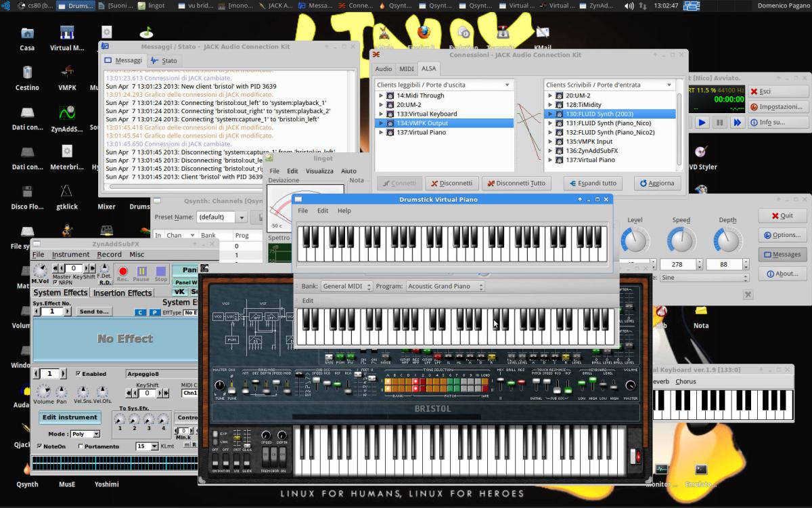Click the M.Vol master volume knob
Viewport: 812px width, 508px height.
point(41,270)
